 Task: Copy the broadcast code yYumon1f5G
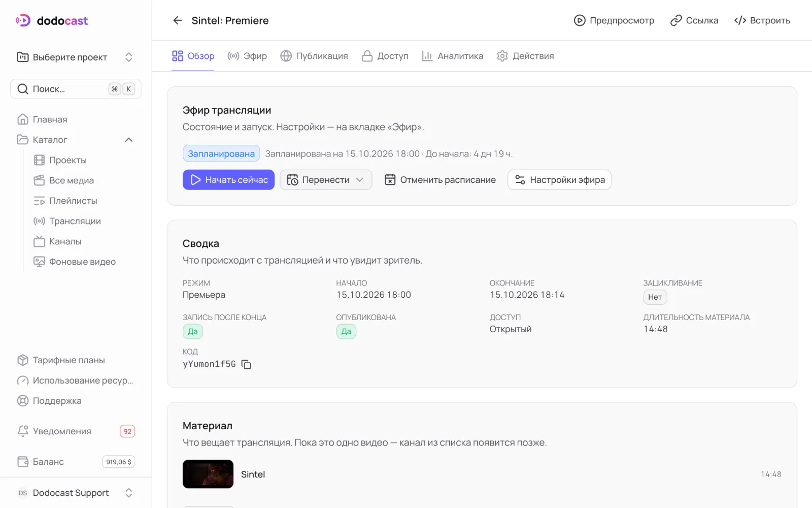click(246, 364)
